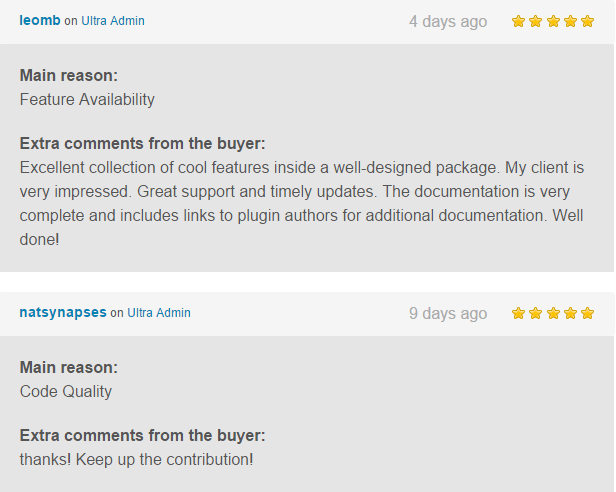The image size is (616, 492).
Task: Open Ultra Admin link in leomb's review
Action: coord(112,21)
